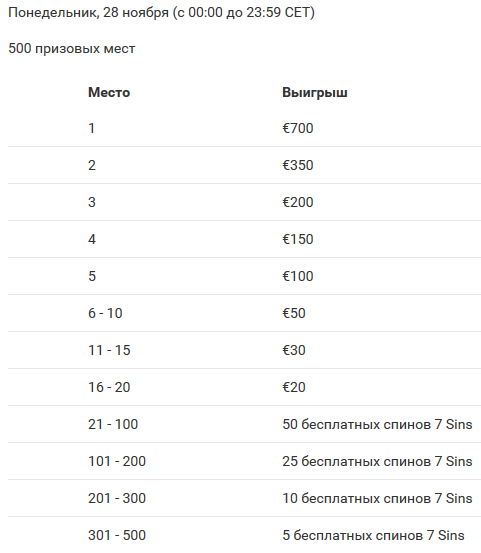This screenshot has width=481, height=553.
Task: Click the €100 prize cell
Action: pos(298,276)
